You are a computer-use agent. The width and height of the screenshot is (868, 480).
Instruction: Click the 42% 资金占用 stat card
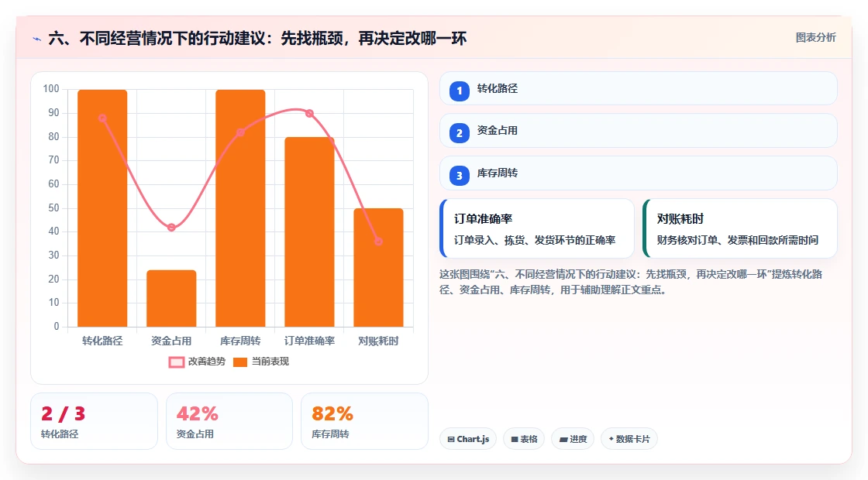point(229,421)
